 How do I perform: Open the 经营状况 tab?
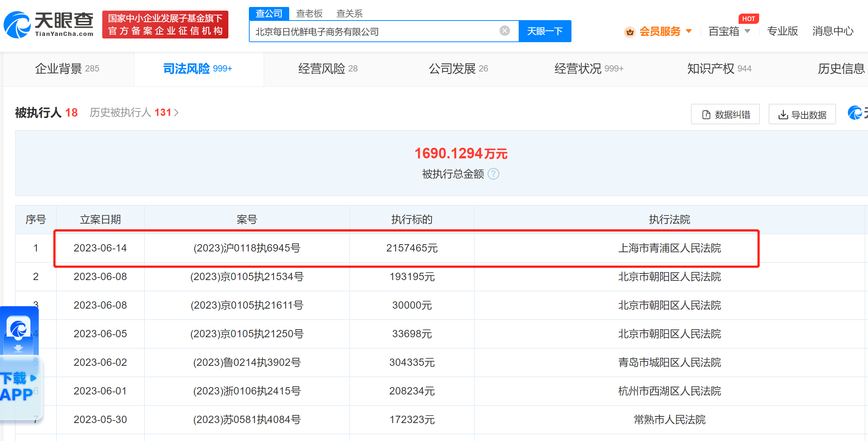point(589,69)
